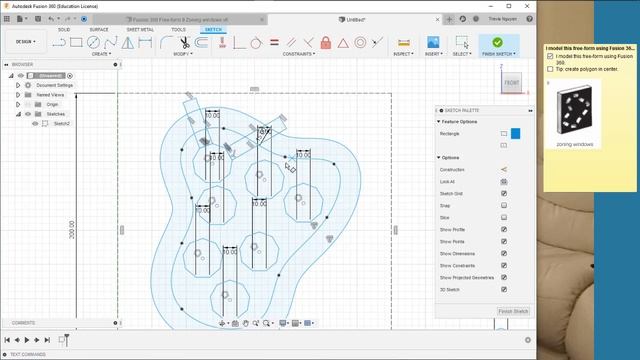Switch to the SOLID tab
640x360 pixels.
[x=64, y=30]
